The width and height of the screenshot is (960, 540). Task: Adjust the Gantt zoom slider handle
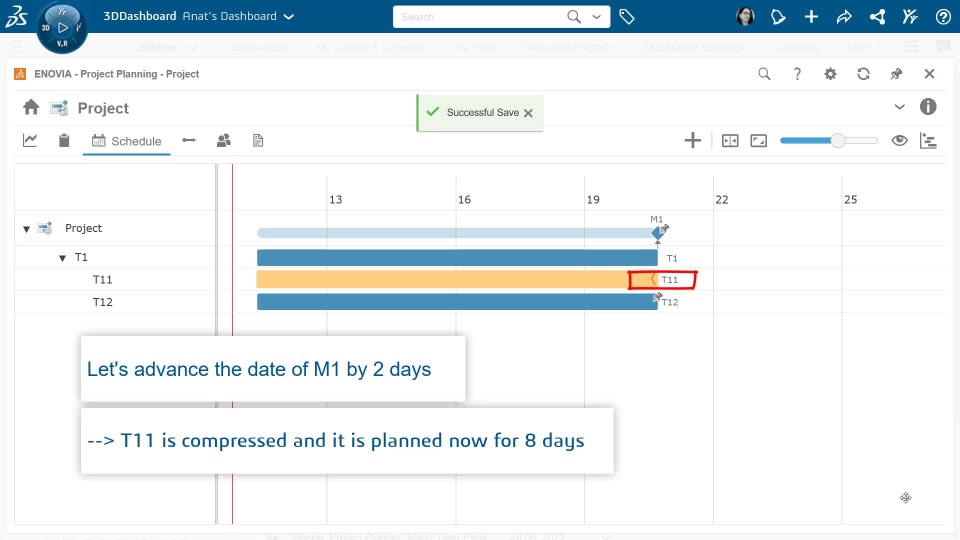(x=838, y=141)
